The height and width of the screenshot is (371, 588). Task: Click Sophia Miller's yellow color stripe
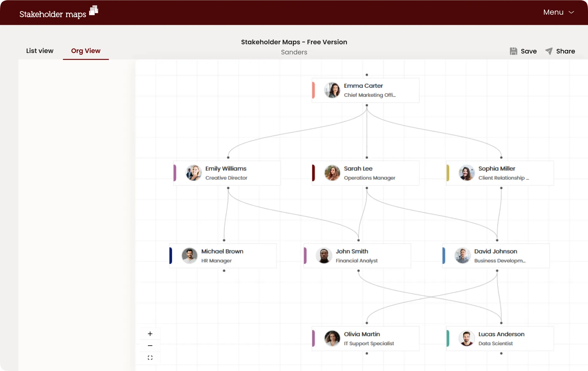448,173
